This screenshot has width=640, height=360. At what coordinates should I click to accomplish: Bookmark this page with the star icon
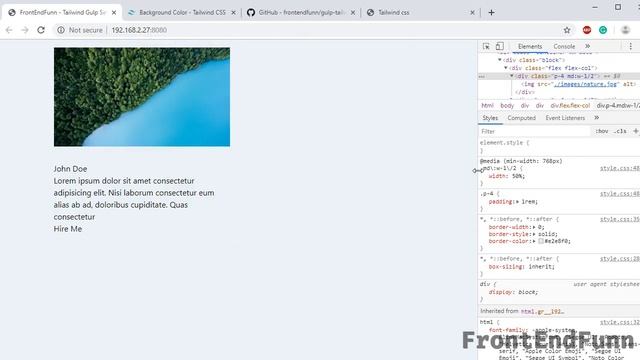point(567,30)
